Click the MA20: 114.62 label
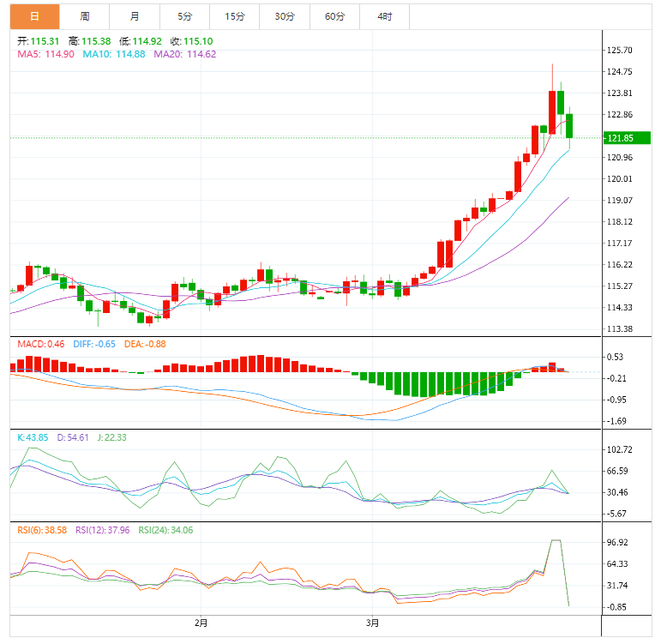Viewport: 661px width, 644px height. 184,54
